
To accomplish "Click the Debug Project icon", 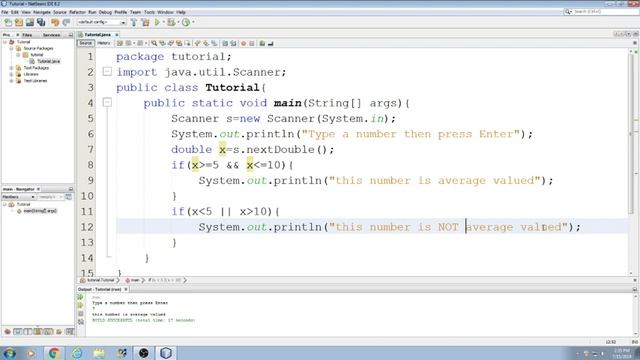I will click(x=171, y=22).
